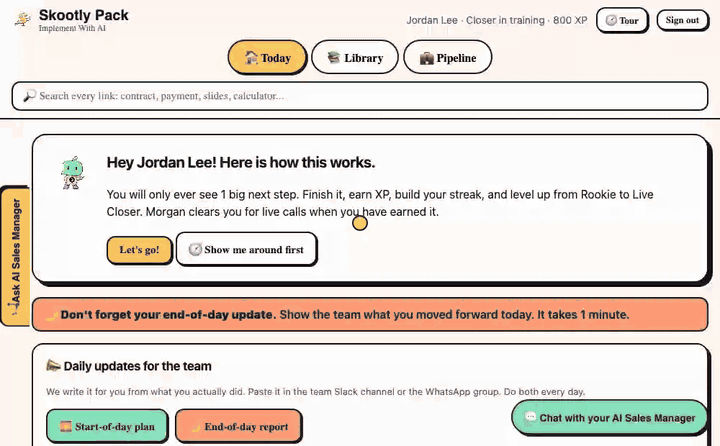
Task: Click the briefcase icon on Pipeline tab
Action: 427,58
